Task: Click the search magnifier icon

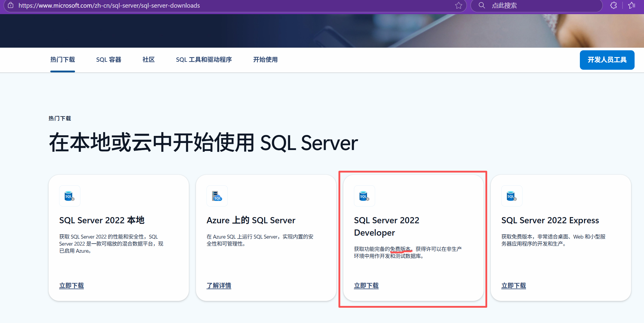Action: point(482,5)
